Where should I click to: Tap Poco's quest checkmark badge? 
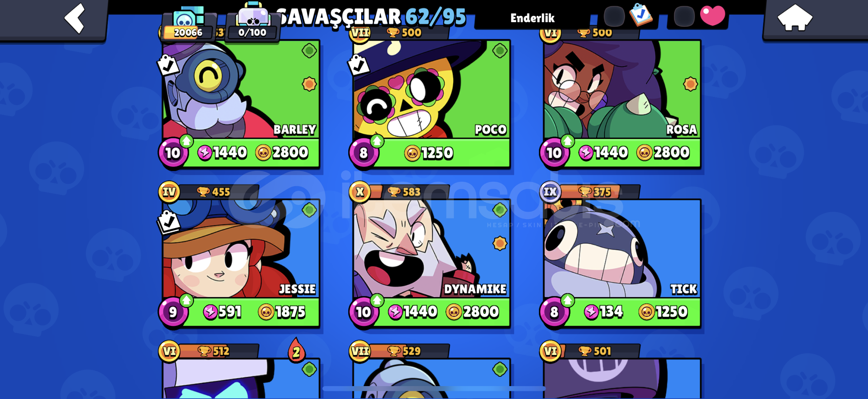pyautogui.click(x=359, y=65)
